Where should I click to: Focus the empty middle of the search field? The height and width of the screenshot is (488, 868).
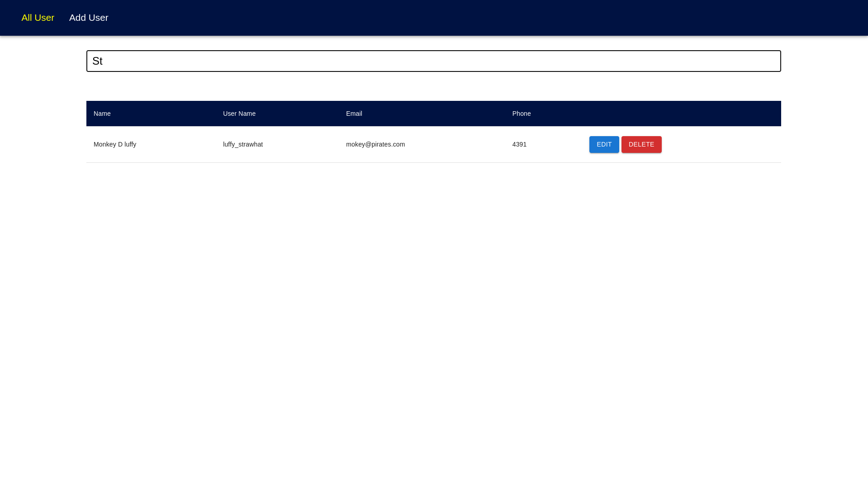[x=433, y=61]
